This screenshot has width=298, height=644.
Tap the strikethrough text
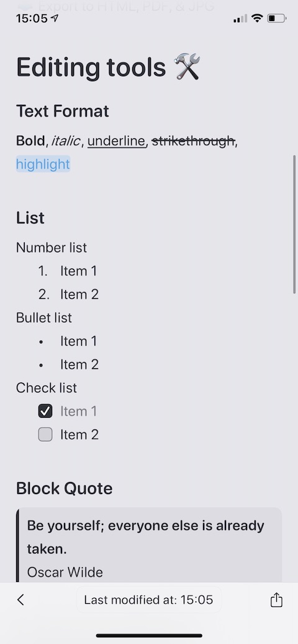[193, 141]
